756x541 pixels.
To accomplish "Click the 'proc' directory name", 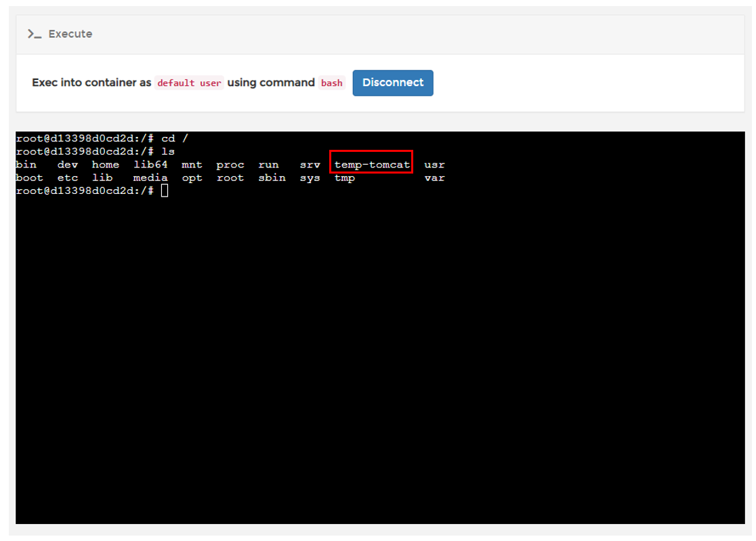I will point(230,165).
